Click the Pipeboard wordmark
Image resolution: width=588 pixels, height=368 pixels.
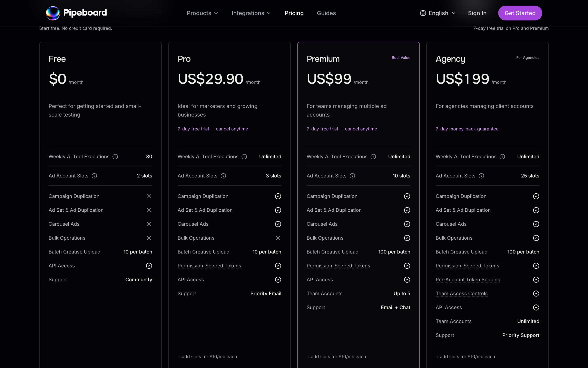pyautogui.click(x=85, y=13)
